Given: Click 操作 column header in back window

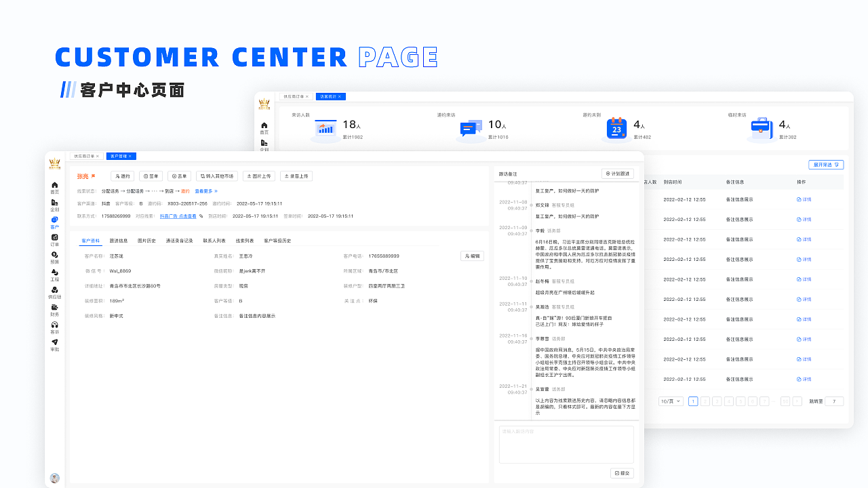Looking at the screenshot, I should coord(802,182).
